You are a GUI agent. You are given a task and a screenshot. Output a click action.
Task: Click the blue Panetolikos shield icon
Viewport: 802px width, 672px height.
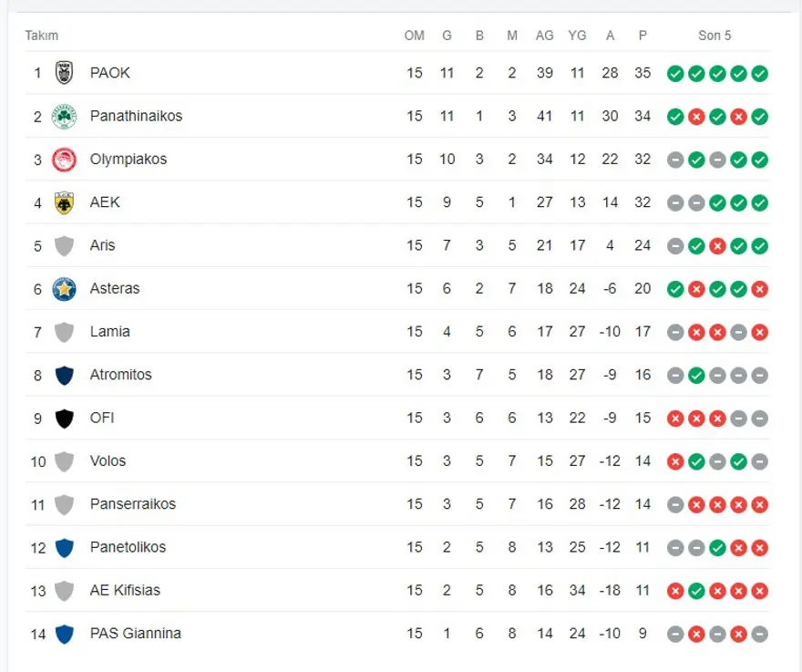tap(64, 548)
